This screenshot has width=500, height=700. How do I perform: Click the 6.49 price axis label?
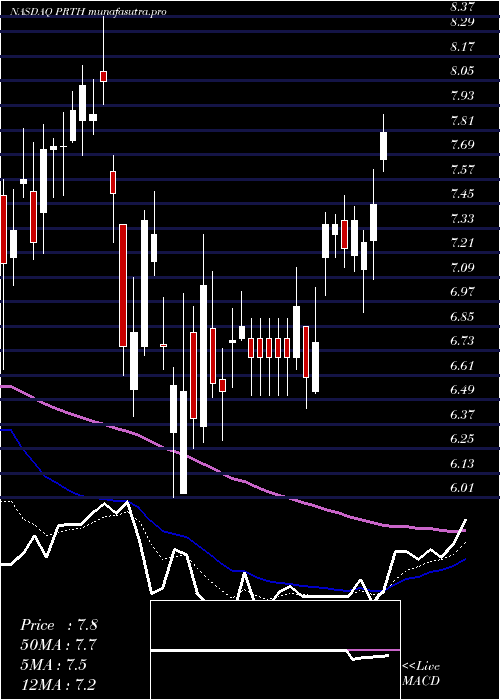[464, 390]
